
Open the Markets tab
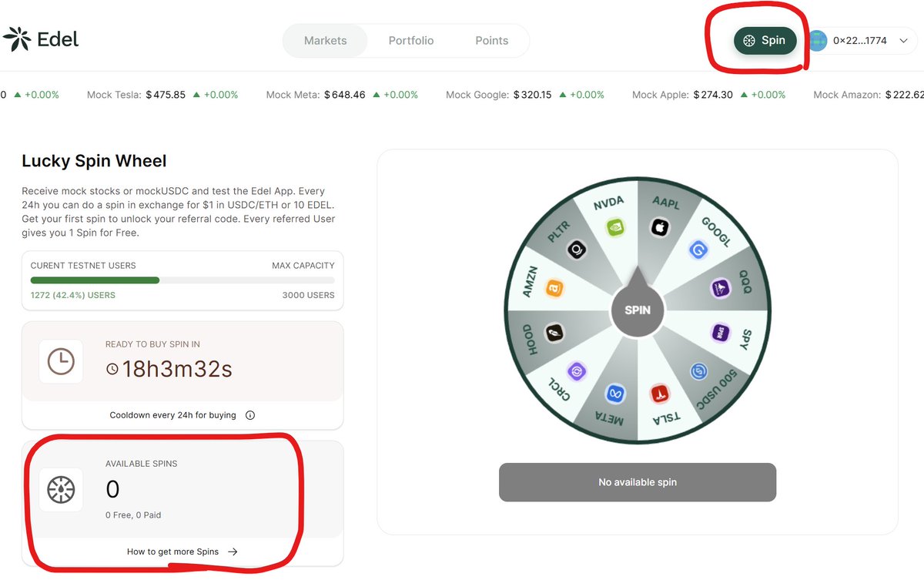click(325, 41)
